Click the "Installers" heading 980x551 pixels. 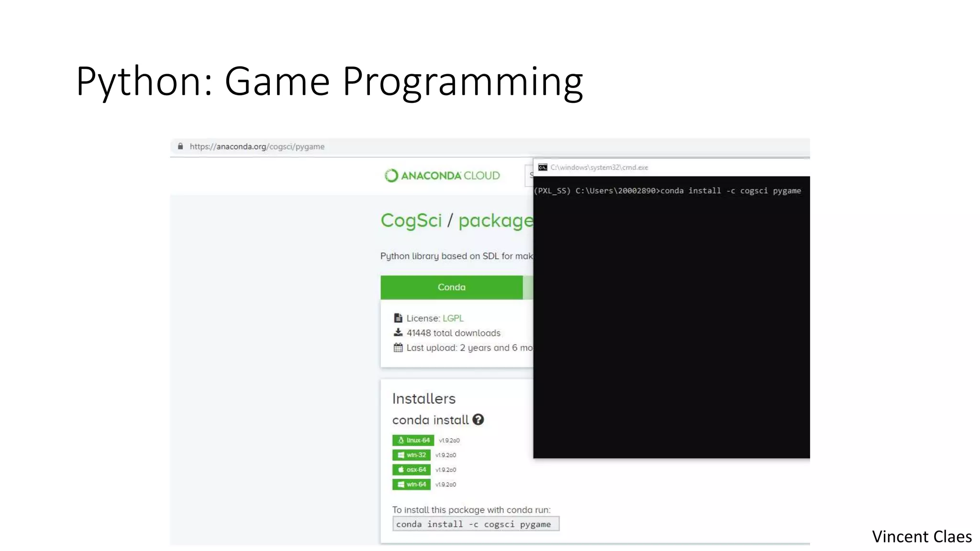tap(423, 398)
